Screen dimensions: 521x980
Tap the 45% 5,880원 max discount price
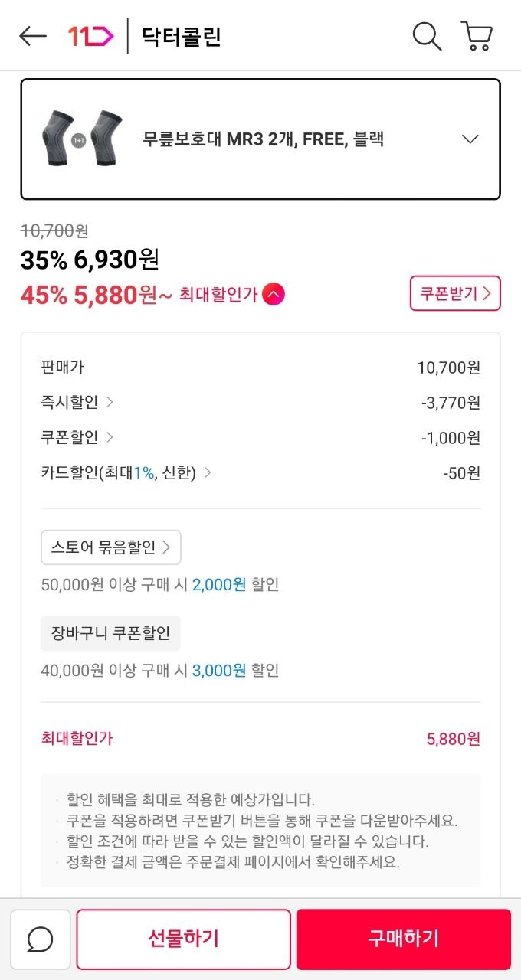pyautogui.click(x=97, y=295)
